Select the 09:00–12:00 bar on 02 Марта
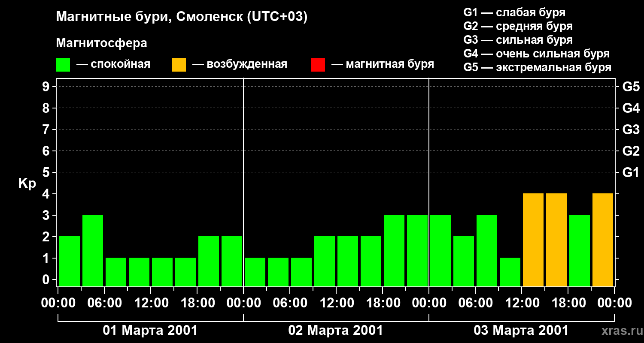This screenshot has width=644, height=343. [x=325, y=261]
